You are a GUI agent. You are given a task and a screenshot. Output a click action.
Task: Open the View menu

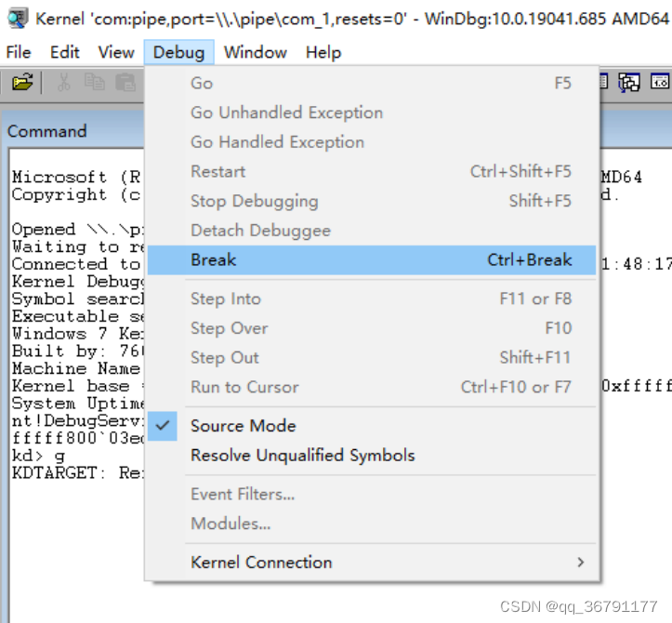(116, 52)
